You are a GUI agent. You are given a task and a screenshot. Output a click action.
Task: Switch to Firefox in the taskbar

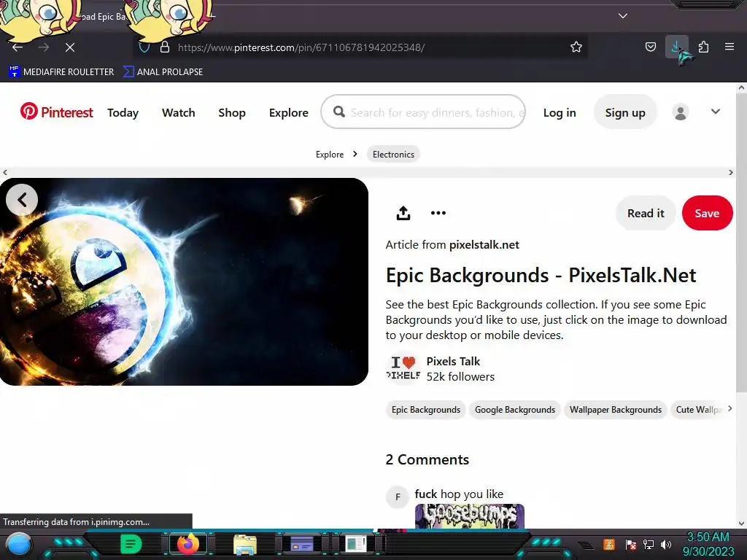coord(187,544)
